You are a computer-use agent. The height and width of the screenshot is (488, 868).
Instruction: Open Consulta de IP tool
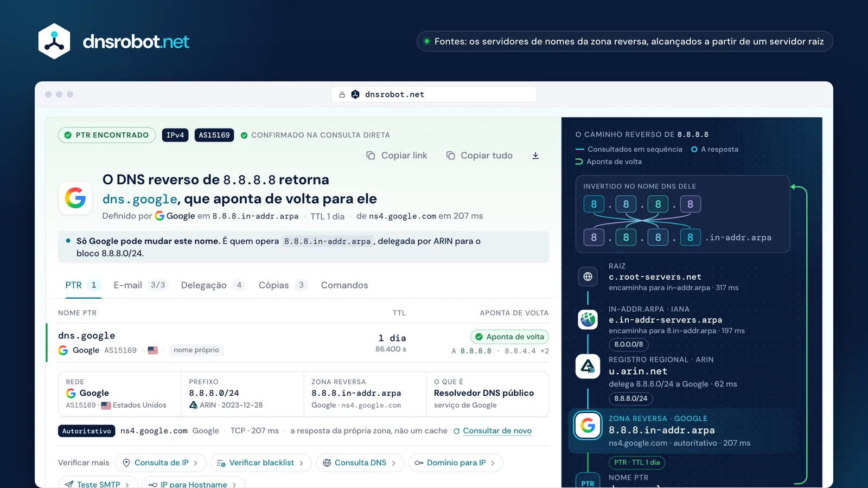tap(161, 463)
